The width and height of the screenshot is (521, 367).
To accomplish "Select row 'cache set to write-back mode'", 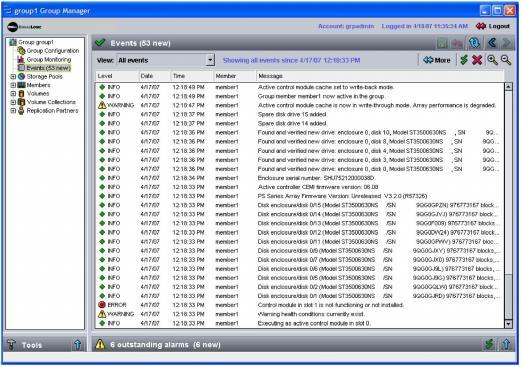I will pyautogui.click(x=300, y=87).
